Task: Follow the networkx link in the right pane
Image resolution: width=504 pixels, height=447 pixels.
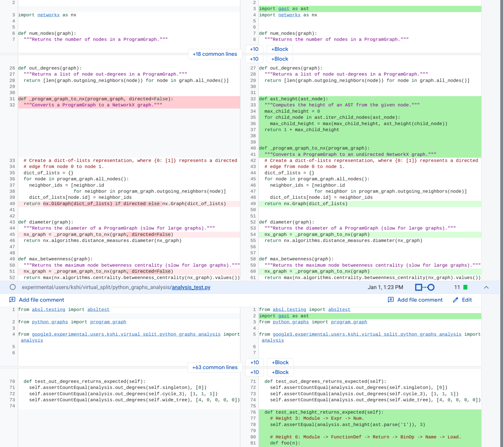Action: [289, 15]
